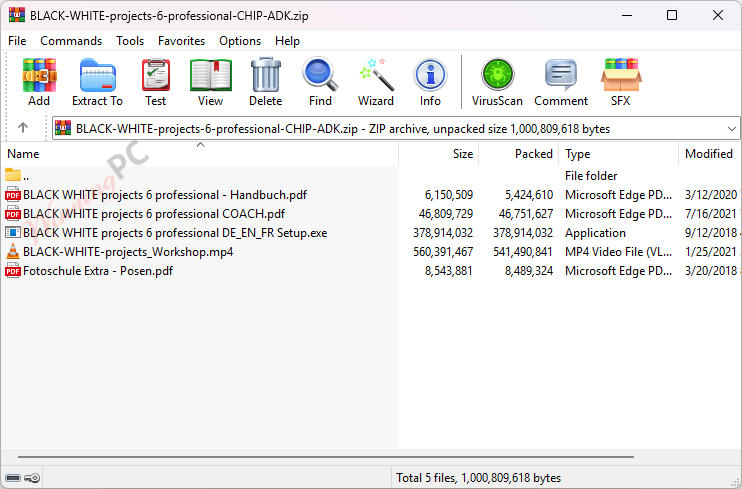Open the File menu
This screenshot has height=489, width=742.
[x=17, y=41]
